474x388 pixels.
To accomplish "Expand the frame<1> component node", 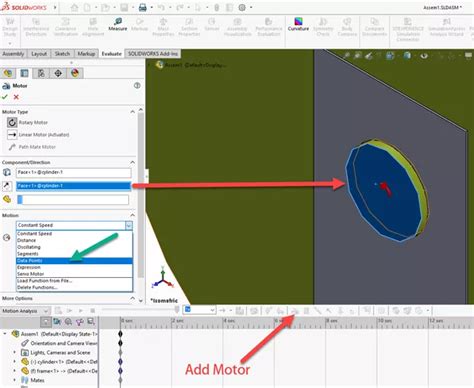I will click(x=14, y=371).
